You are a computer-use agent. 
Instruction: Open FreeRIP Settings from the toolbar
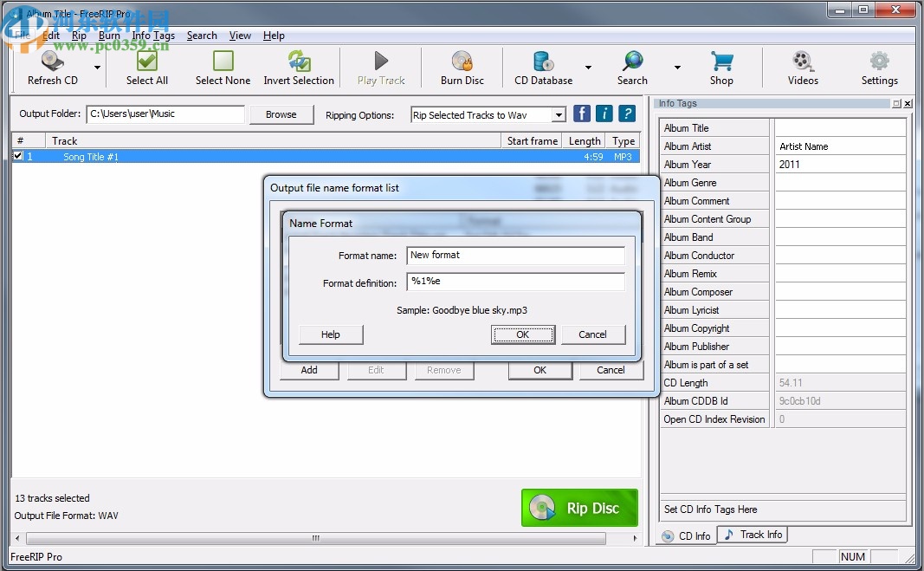click(x=880, y=67)
